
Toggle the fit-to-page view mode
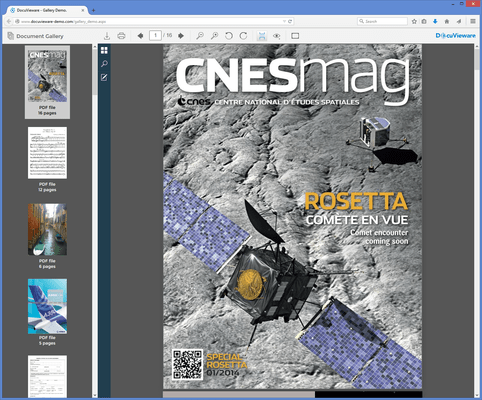point(262,36)
